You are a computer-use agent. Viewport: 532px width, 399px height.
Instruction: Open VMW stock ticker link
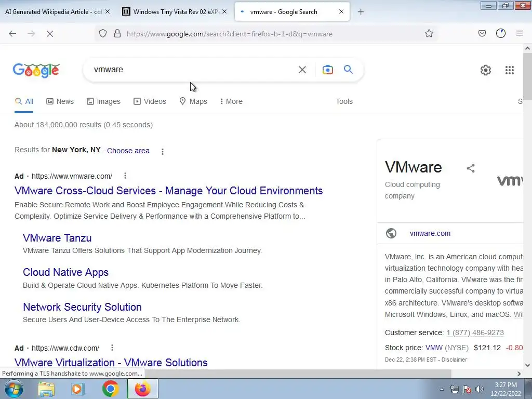coord(434,348)
